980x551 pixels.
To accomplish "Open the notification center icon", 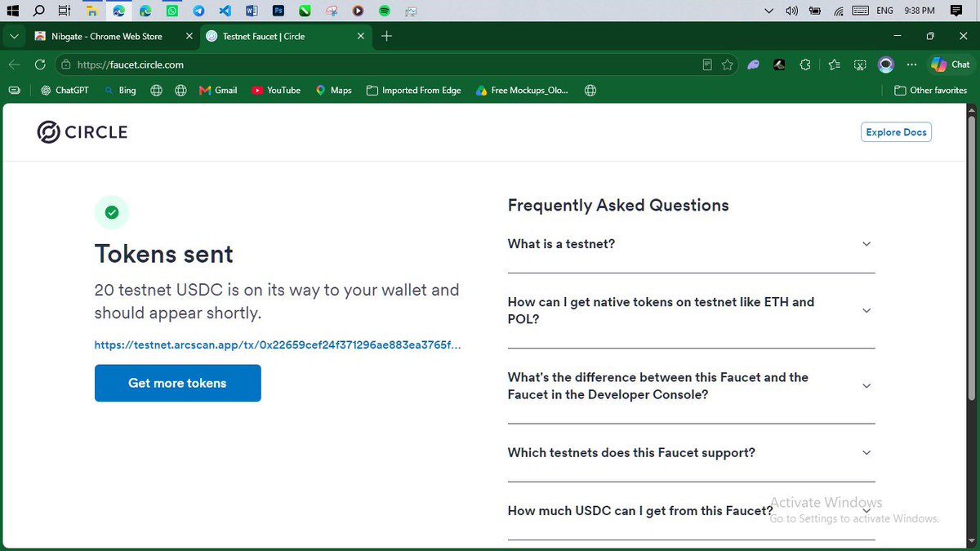I will [957, 11].
